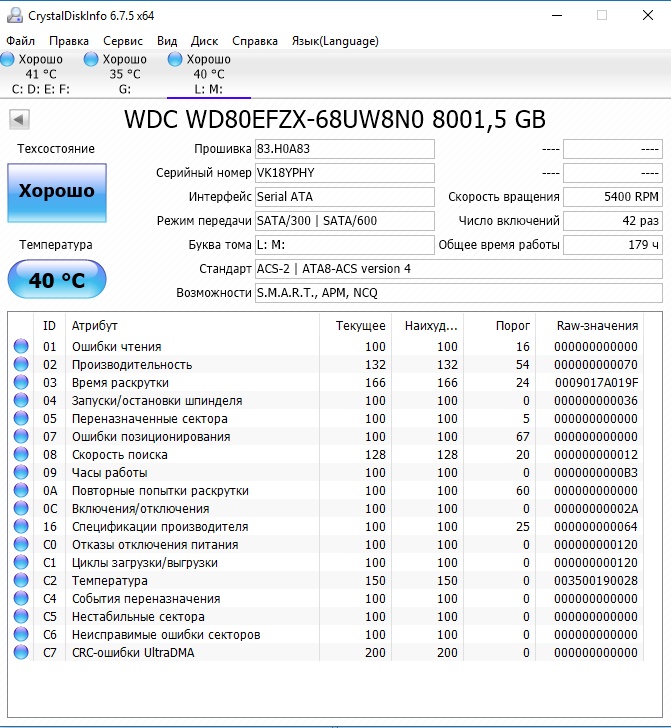Click raw value 0000000000B3
671x728 pixels.
[x=596, y=473]
